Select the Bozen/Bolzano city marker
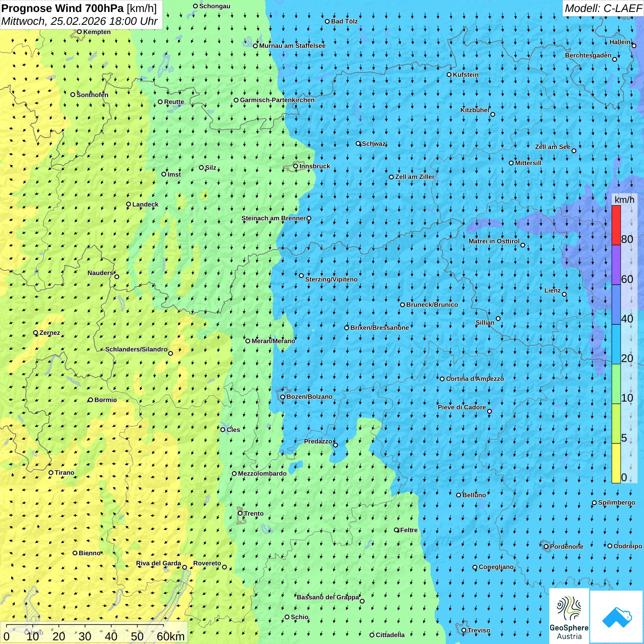The image size is (644, 644). [283, 397]
